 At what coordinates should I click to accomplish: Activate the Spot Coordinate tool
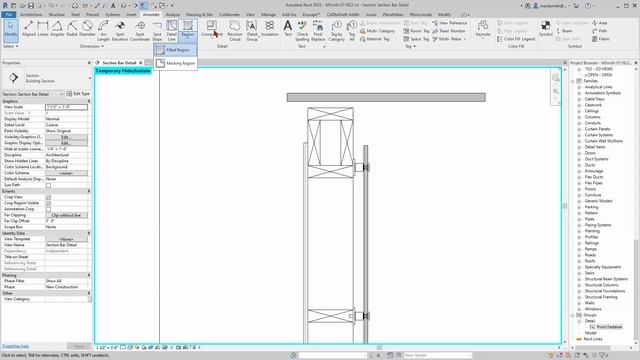[x=140, y=31]
